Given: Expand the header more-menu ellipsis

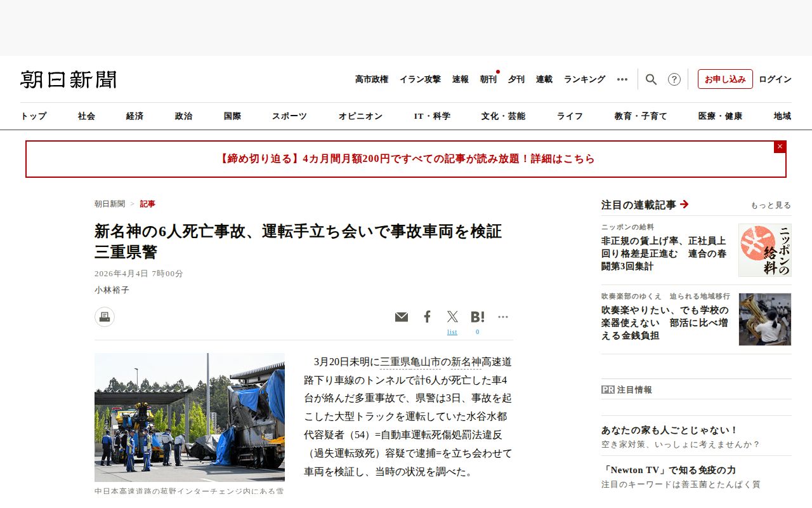Looking at the screenshot, I should pyautogui.click(x=622, y=79).
